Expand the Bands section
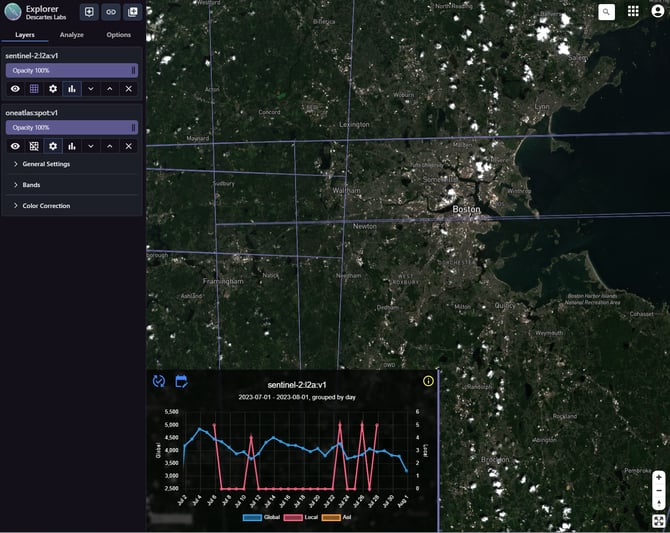This screenshot has width=670, height=533. tap(31, 185)
